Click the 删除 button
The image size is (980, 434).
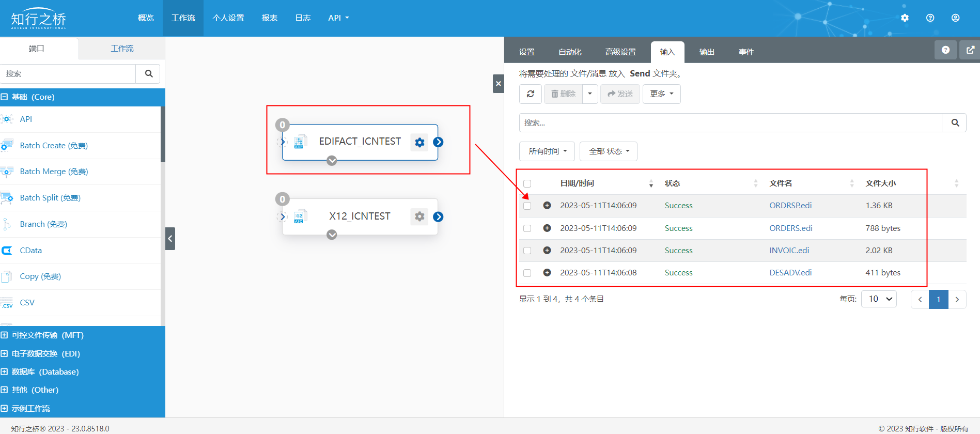[x=563, y=94]
